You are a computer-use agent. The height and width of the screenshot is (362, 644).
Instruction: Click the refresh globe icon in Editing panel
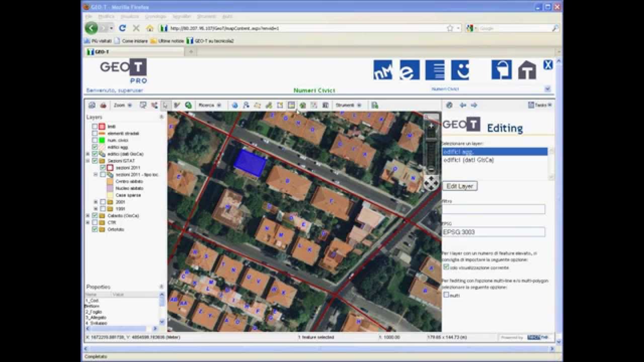point(449,105)
